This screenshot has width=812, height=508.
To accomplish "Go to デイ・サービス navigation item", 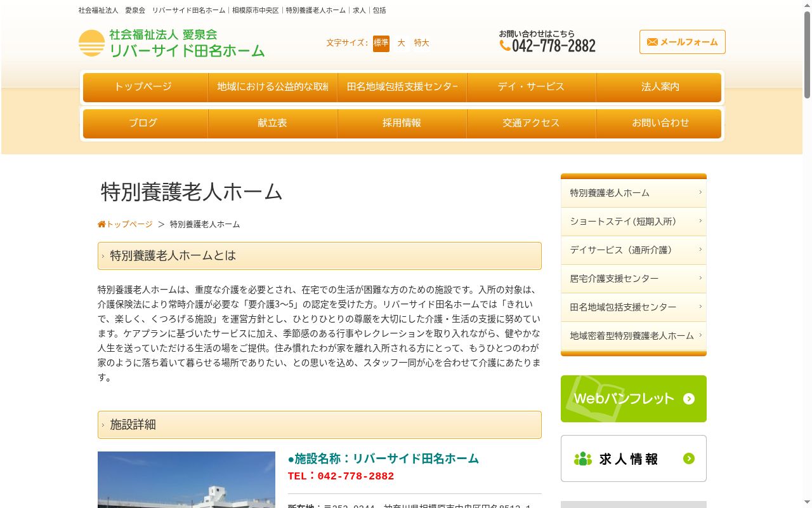I will (532, 88).
